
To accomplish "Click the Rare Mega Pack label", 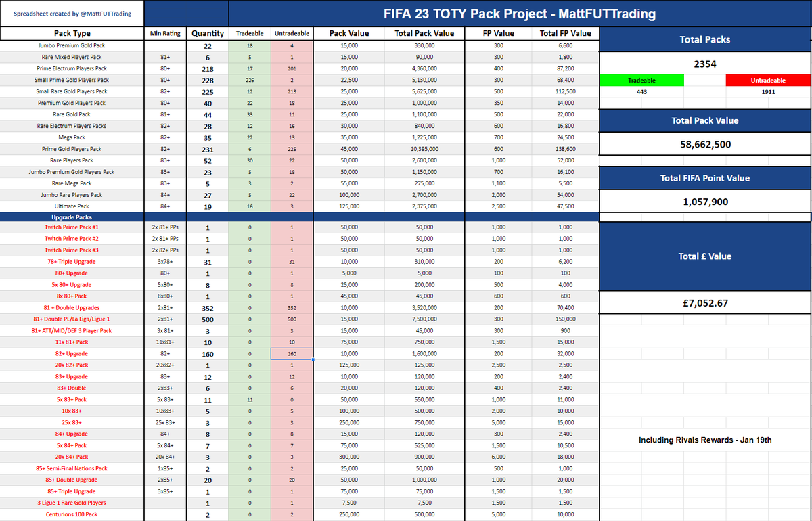I will click(x=72, y=183).
